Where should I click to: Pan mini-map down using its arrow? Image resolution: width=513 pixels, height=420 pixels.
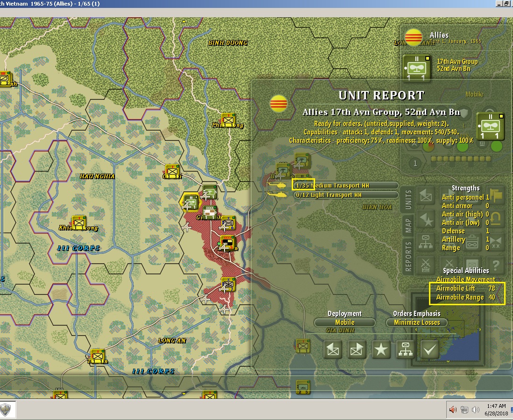[x=448, y=362]
